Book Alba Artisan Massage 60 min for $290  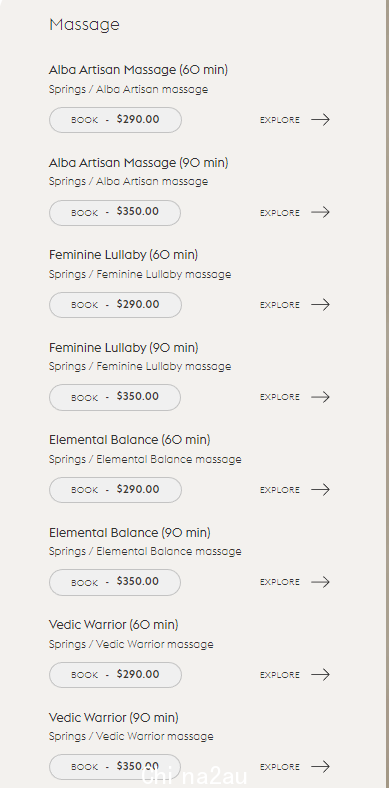coord(115,120)
